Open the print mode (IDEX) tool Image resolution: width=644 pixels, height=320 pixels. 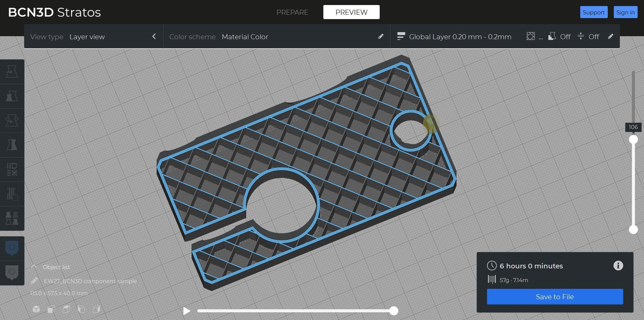12,170
